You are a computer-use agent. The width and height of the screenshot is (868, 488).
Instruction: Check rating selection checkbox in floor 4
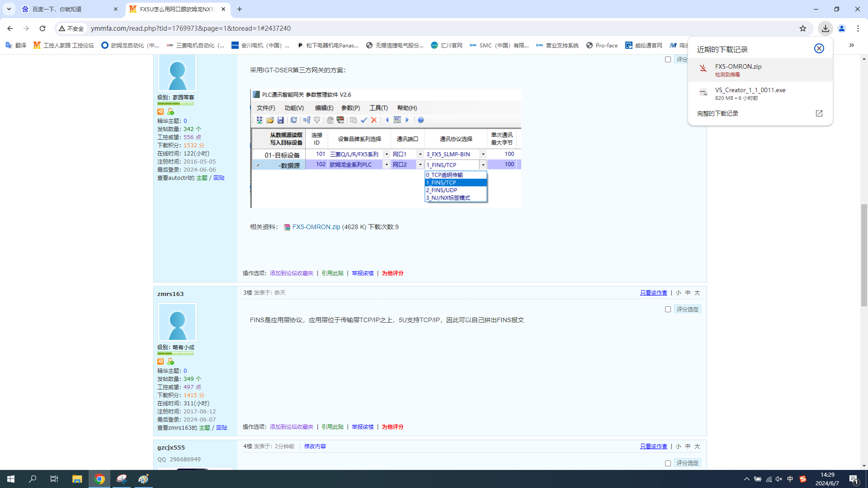click(x=668, y=463)
